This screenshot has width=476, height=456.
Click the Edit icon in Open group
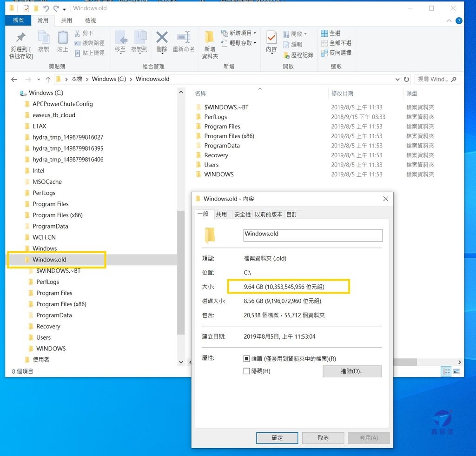(x=293, y=44)
